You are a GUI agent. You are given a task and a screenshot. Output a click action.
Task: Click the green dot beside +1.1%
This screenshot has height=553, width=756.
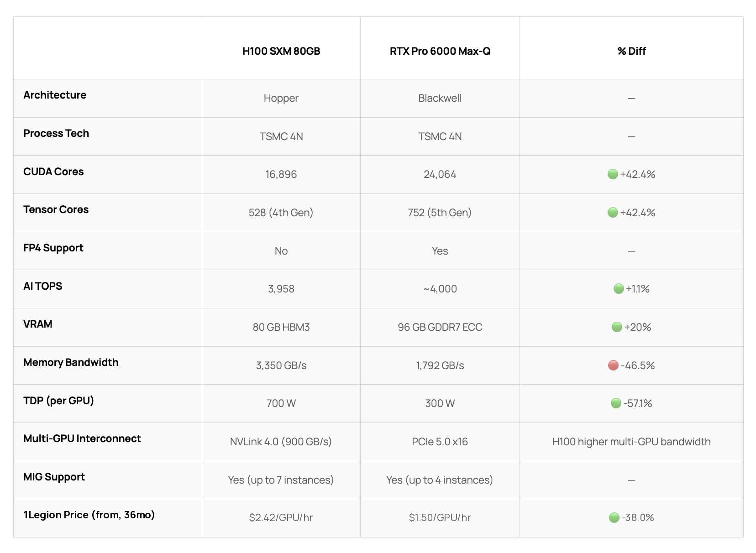(619, 289)
